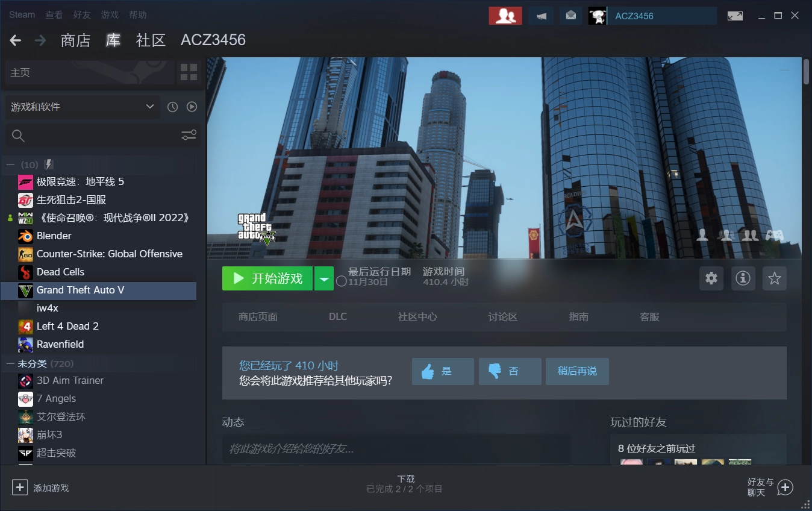Expand the dropdown arrow beside 开始游戏
Viewport: 812px width, 511px height.
pos(324,278)
